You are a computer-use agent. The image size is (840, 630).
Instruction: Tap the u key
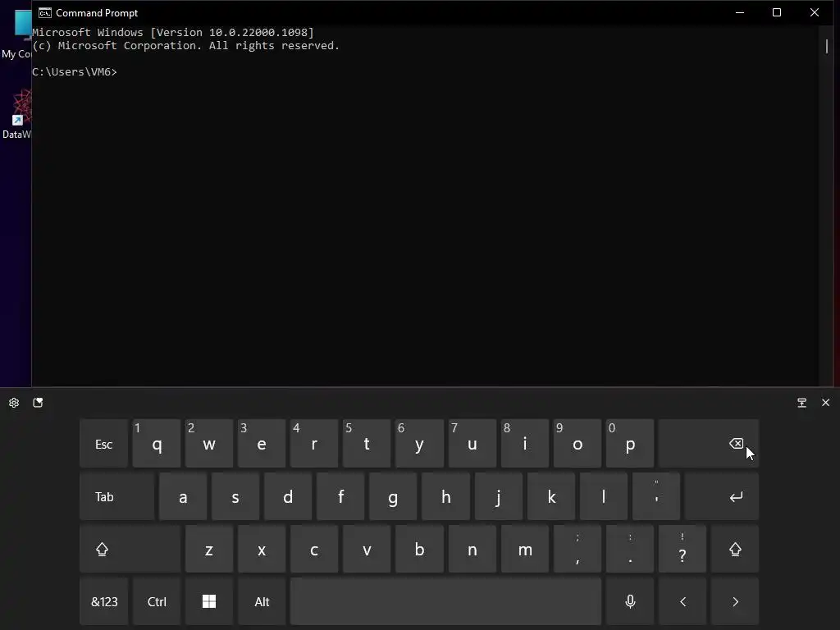pyautogui.click(x=472, y=444)
